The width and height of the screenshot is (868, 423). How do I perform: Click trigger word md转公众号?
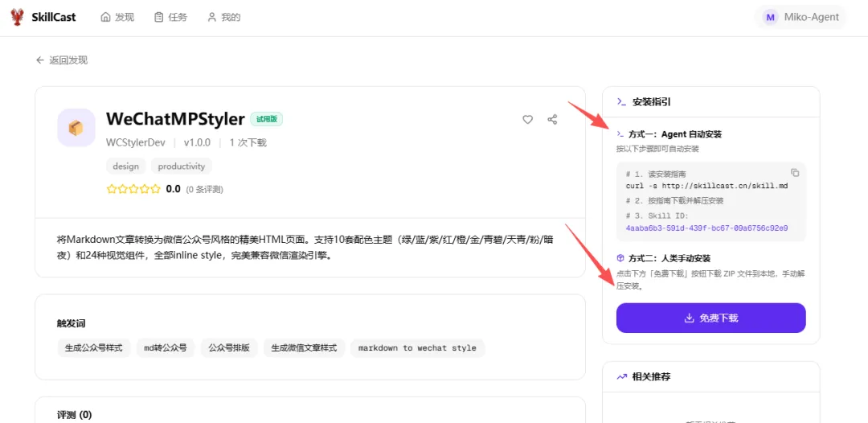click(166, 348)
